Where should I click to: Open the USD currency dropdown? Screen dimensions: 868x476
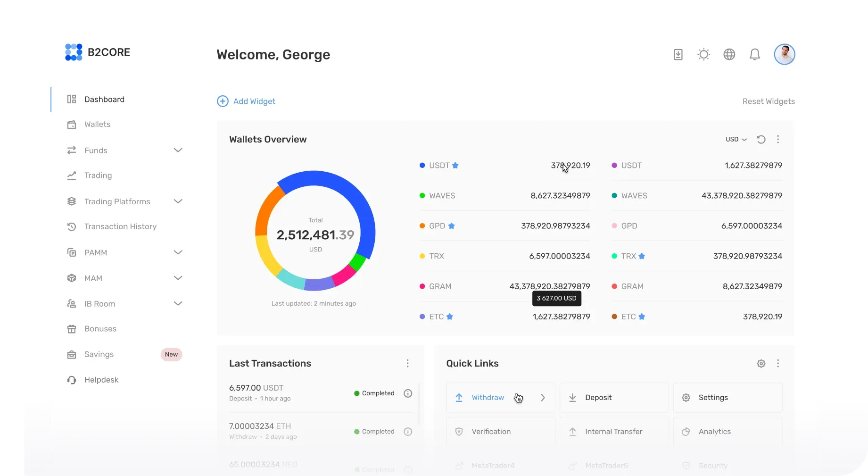(x=736, y=140)
